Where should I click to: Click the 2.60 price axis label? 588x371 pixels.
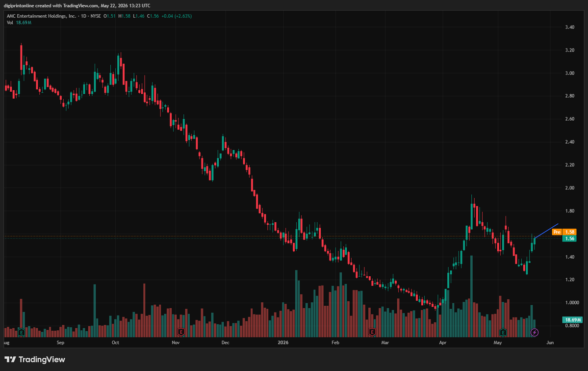coord(570,119)
